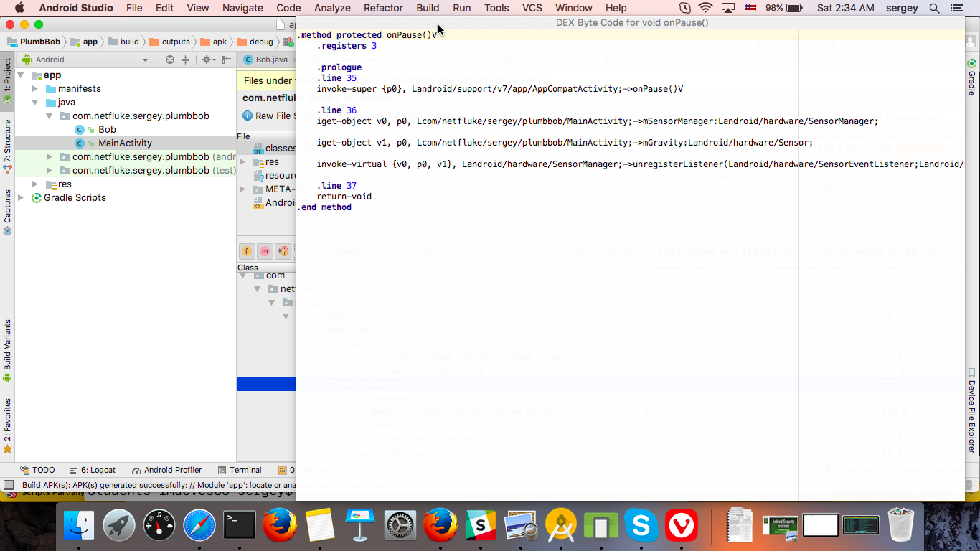The width and height of the screenshot is (980, 551).
Task: Switch to the Bob.java editor tab
Action: [265, 60]
